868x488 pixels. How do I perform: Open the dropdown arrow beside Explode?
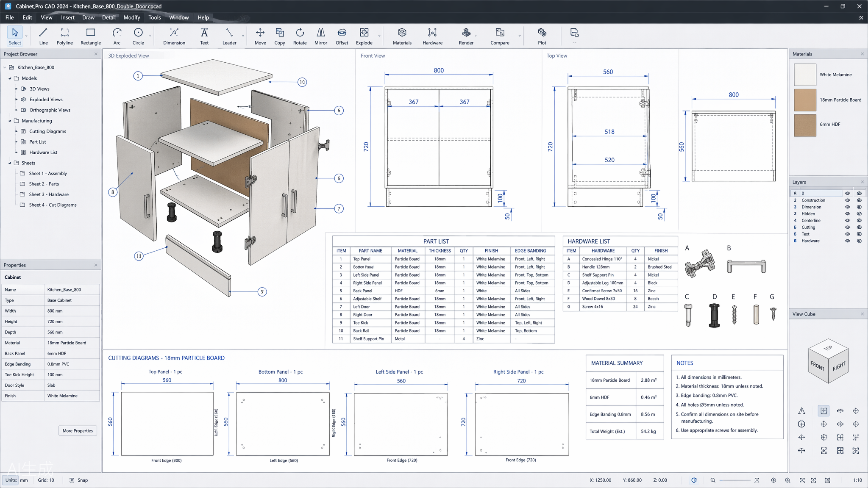(379, 36)
